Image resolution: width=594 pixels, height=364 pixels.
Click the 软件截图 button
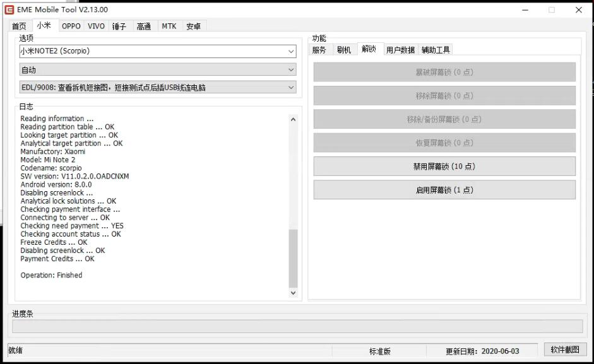pos(565,349)
